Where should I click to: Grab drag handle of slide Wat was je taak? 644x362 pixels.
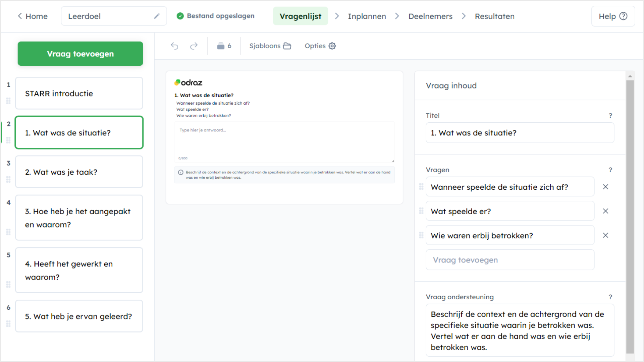pyautogui.click(x=8, y=179)
